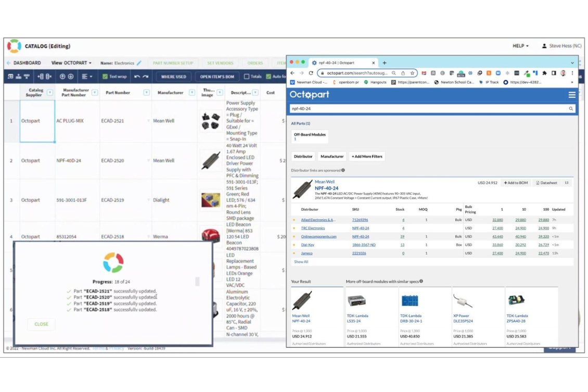588x392 pixels.
Task: Open ORDERS tab
Action: tap(255, 63)
